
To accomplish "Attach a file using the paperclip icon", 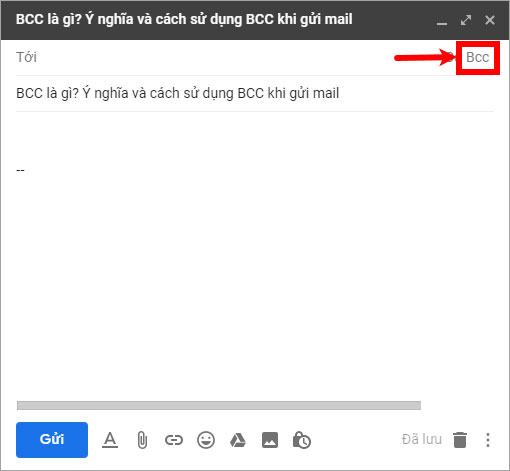I will click(142, 440).
